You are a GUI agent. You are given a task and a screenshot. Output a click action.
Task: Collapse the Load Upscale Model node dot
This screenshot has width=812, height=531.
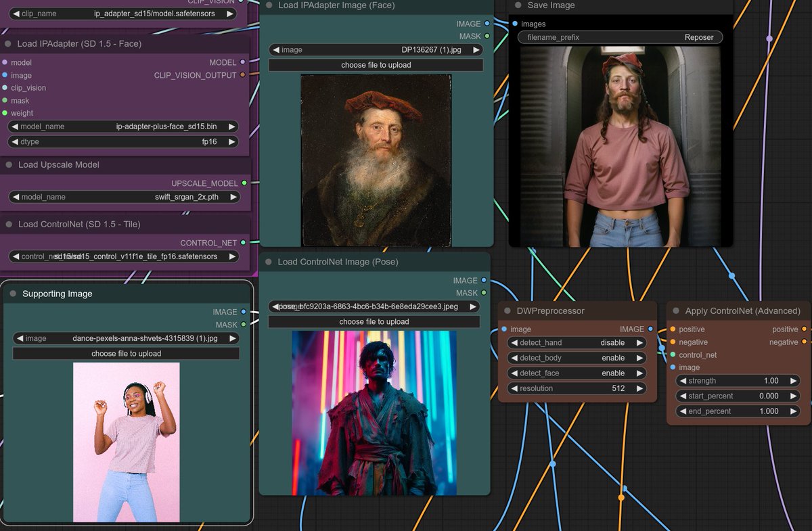(8, 165)
